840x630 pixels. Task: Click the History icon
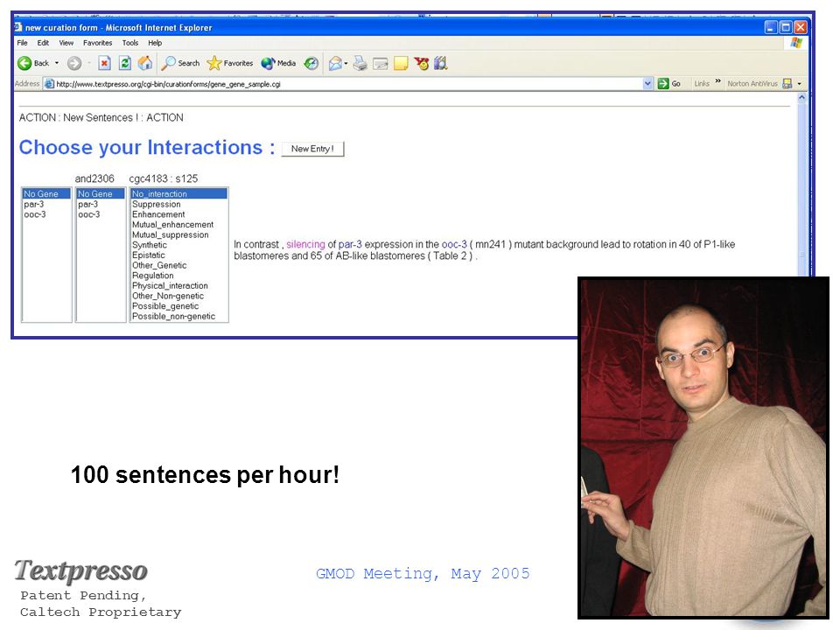pyautogui.click(x=311, y=63)
